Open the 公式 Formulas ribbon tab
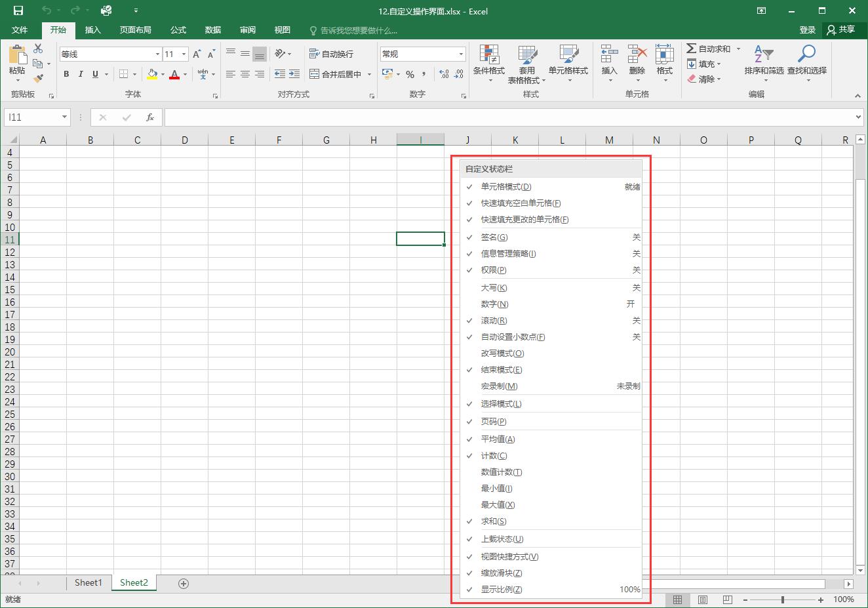 178,30
